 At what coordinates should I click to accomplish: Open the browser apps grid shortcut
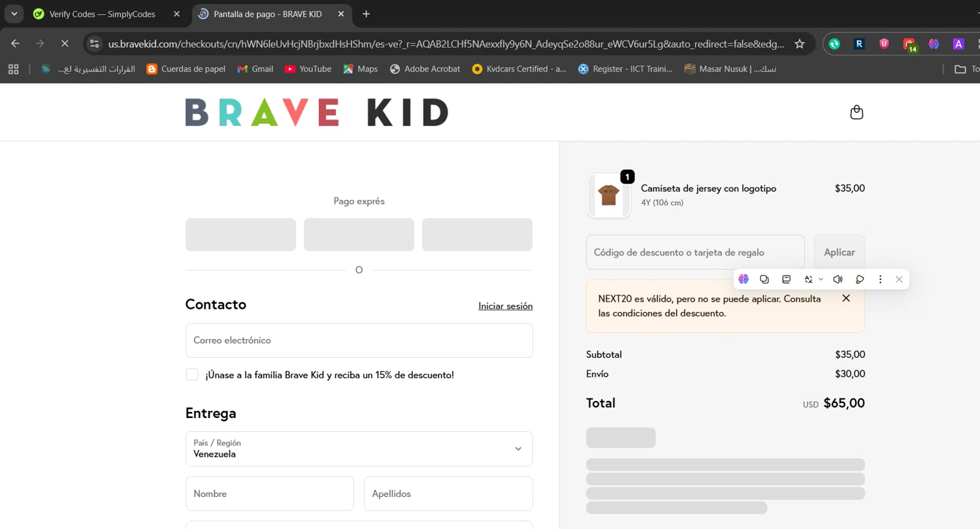click(x=14, y=69)
